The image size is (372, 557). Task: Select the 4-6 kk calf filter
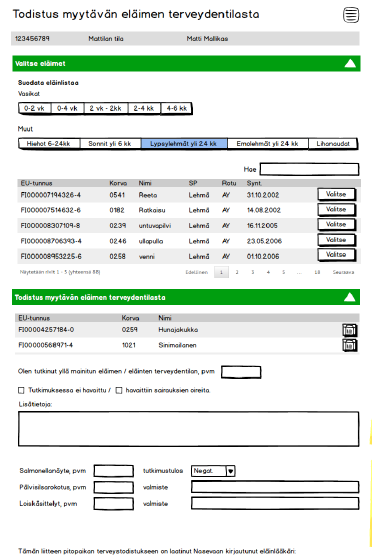177,108
